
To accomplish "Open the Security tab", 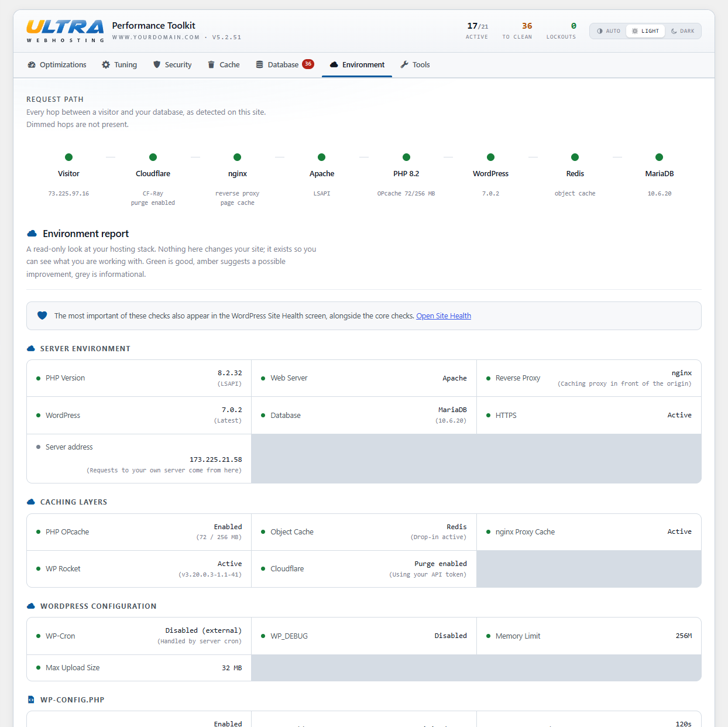I will pos(172,65).
